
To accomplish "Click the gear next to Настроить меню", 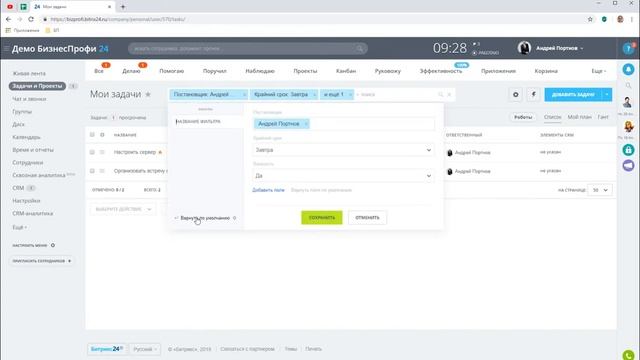I will [53, 245].
